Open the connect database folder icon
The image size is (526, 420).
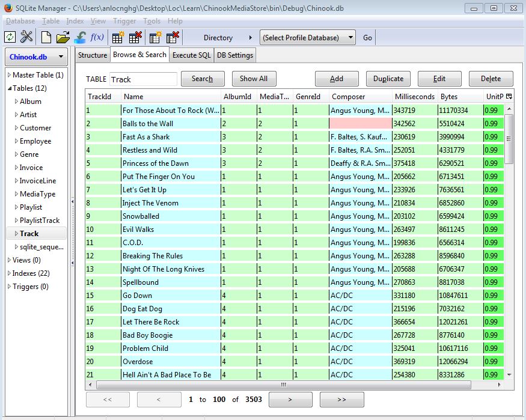(63, 37)
